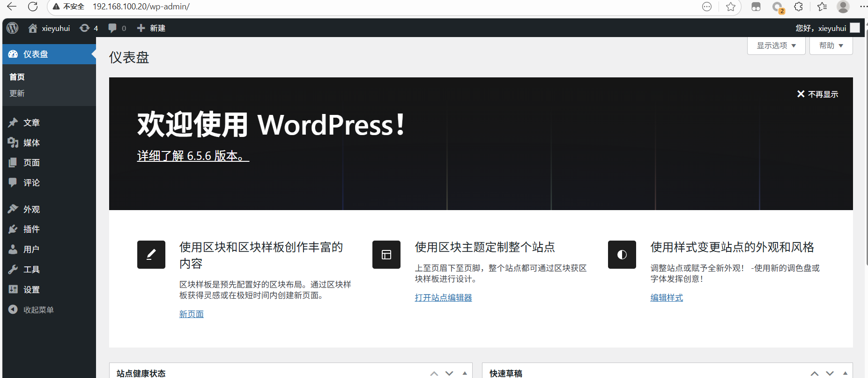Click the 评论 comments icon in the sidebar
Viewport: 868px width, 378px height.
(x=13, y=182)
